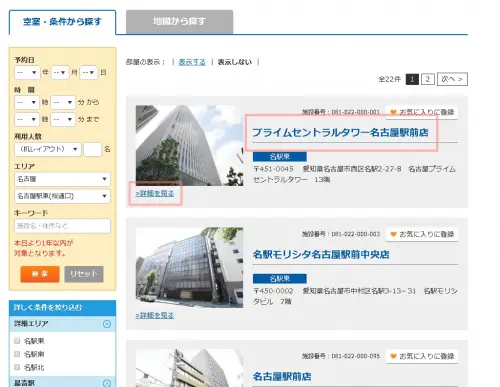Viewport: 500px width, 387px height.
Task: Go to results page 2
Action: point(428,79)
